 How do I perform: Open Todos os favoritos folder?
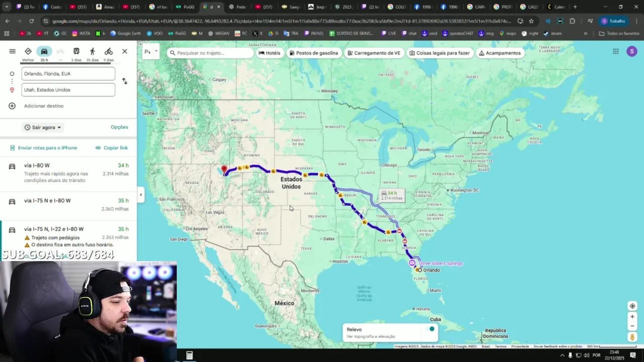click(x=619, y=34)
